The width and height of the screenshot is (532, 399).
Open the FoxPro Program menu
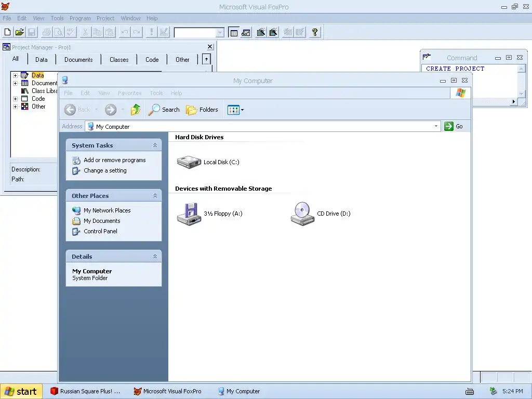click(x=80, y=18)
